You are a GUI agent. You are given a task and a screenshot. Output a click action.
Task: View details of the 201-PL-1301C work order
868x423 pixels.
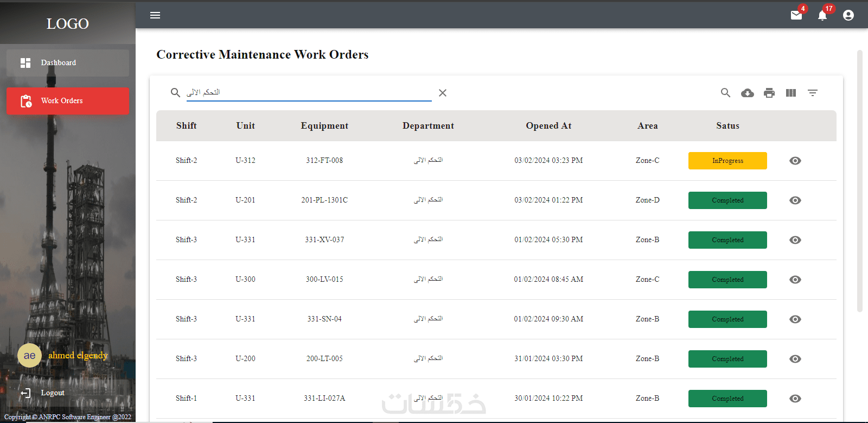795,200
